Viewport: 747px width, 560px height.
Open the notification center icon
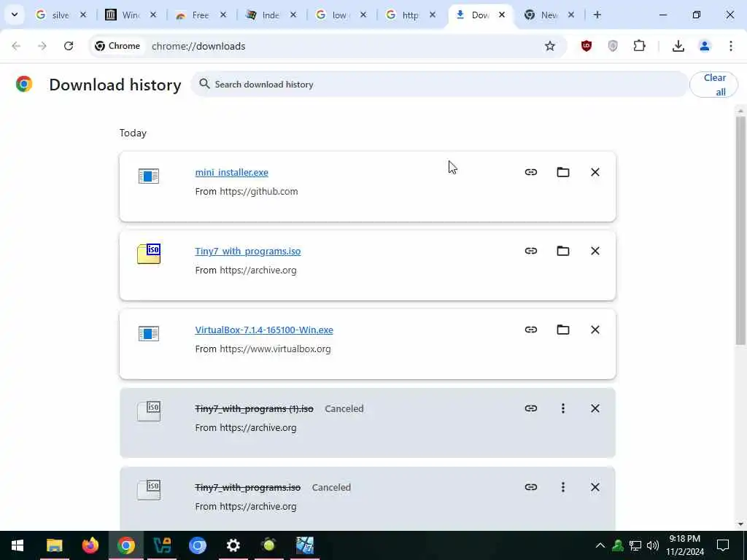pos(723,545)
